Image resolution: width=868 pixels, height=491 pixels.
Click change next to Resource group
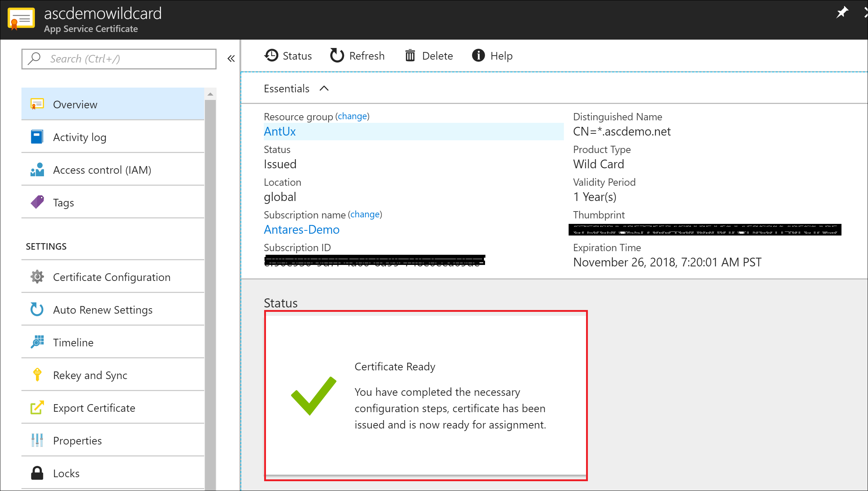pos(352,116)
